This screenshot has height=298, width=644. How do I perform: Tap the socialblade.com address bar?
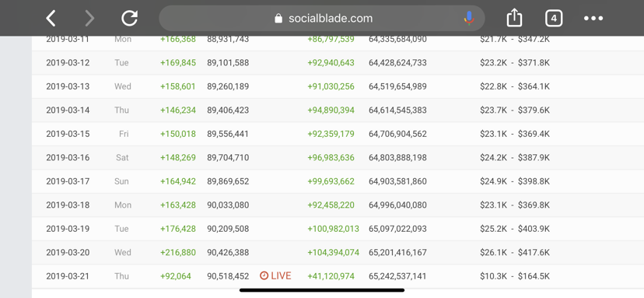321,19
